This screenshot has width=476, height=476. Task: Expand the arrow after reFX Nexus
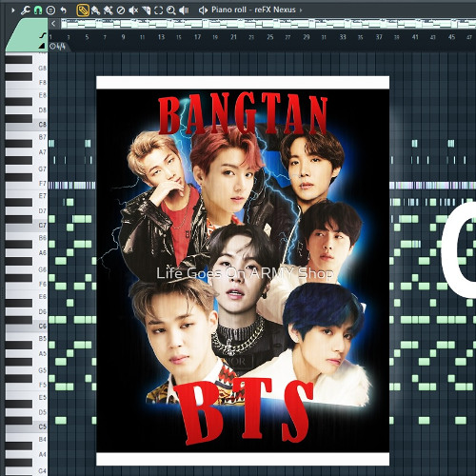click(301, 10)
